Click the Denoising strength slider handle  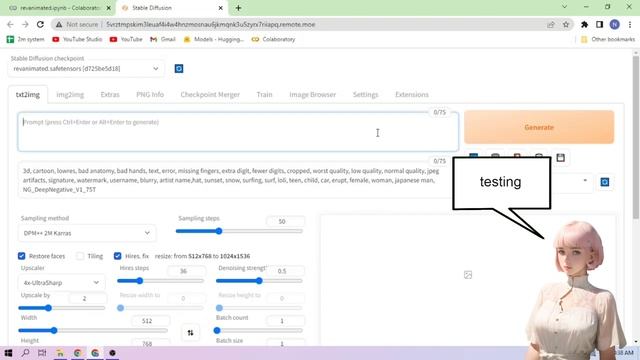(x=259, y=281)
